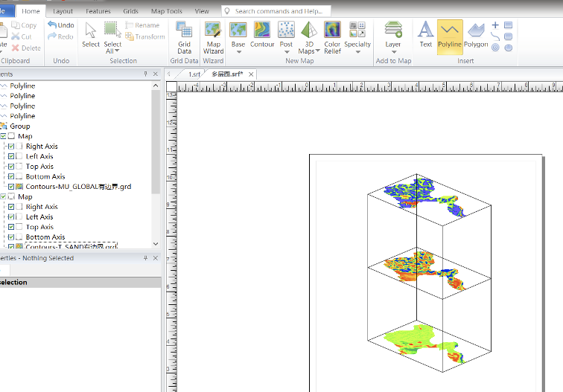Toggle the first Bottom Axis checkbox
The width and height of the screenshot is (563, 392).
point(11,177)
